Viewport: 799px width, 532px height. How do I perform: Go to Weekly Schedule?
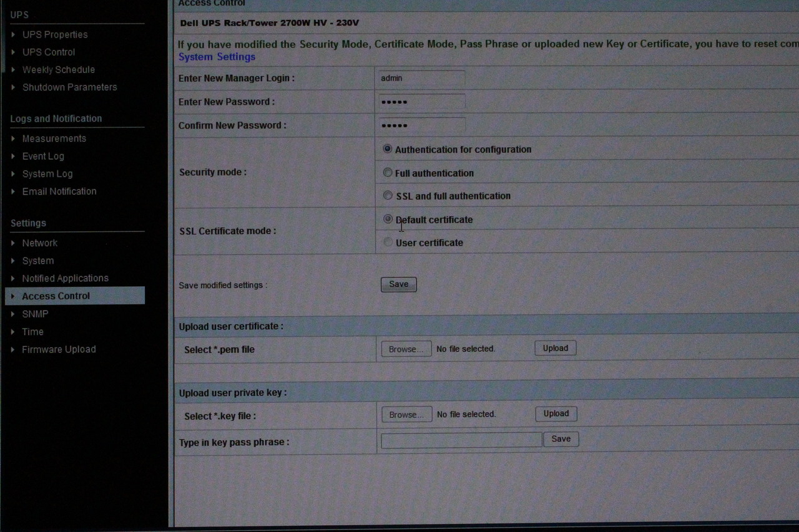(59, 69)
